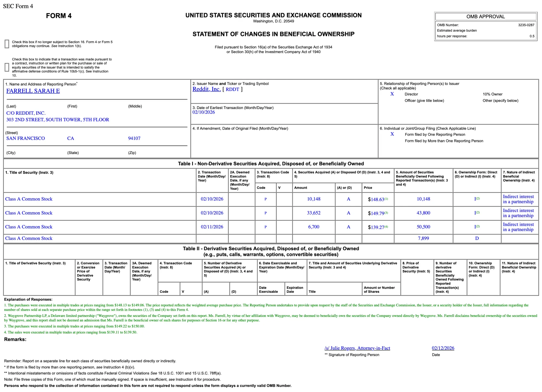Click the Julie Rogers Attorney-in-Fact signature link
The height and width of the screenshot is (392, 542).
pyautogui.click(x=357, y=348)
